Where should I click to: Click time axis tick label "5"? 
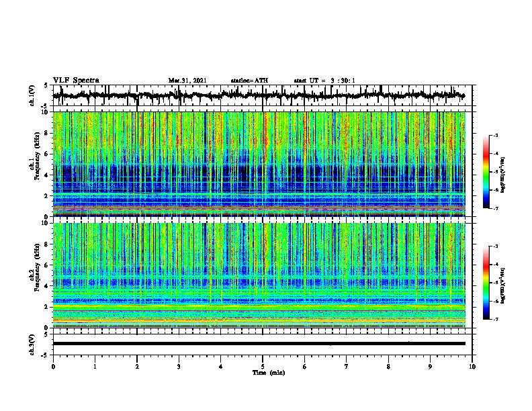point(263,367)
